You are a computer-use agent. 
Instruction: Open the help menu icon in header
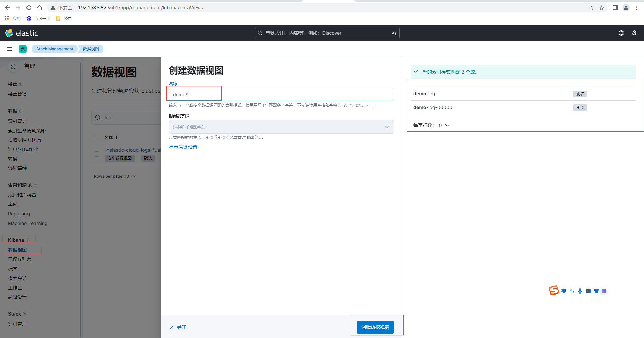click(x=621, y=33)
